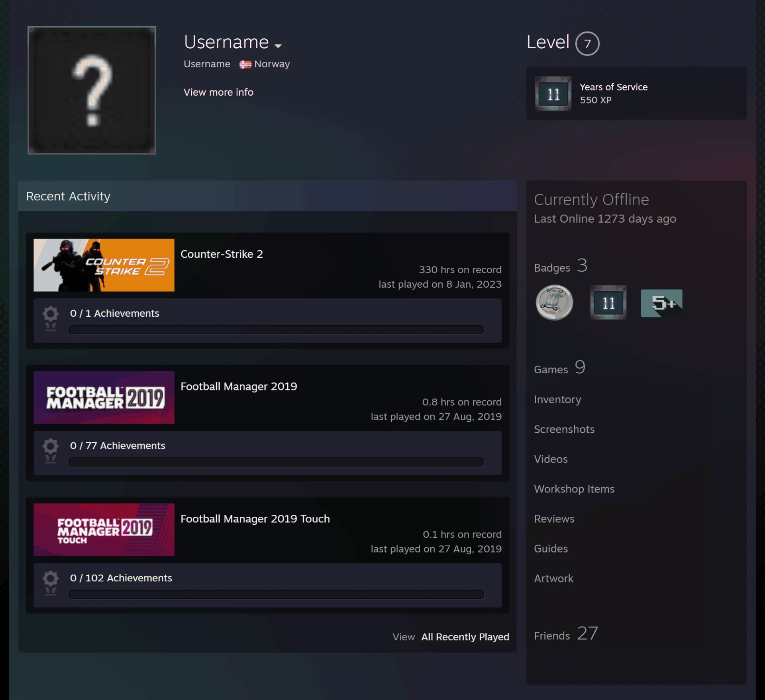Click the Recent Activity header
765x700 pixels.
267,196
